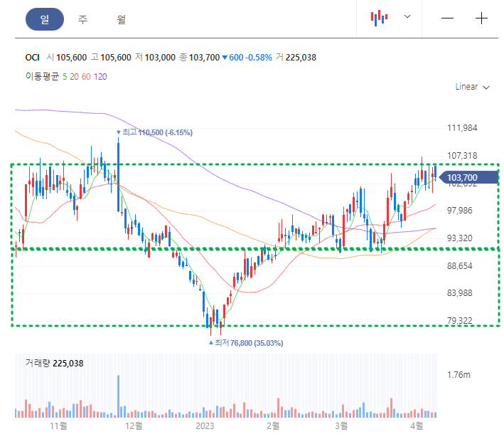Click the candlestick chart type icon
The width and height of the screenshot is (504, 439).
pos(379,18)
